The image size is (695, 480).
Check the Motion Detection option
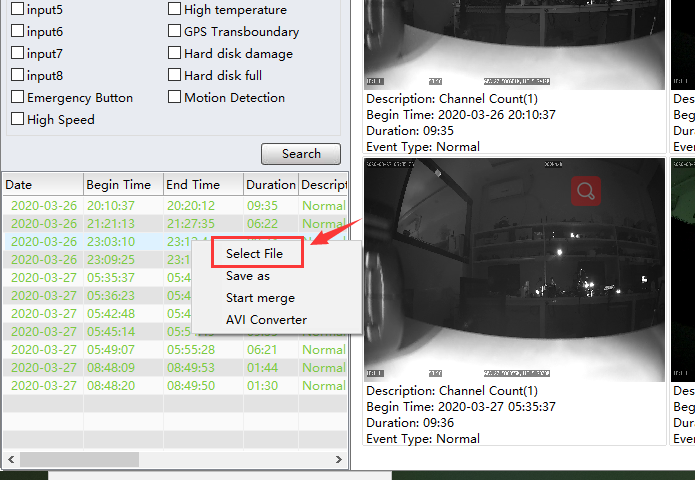(x=174, y=97)
